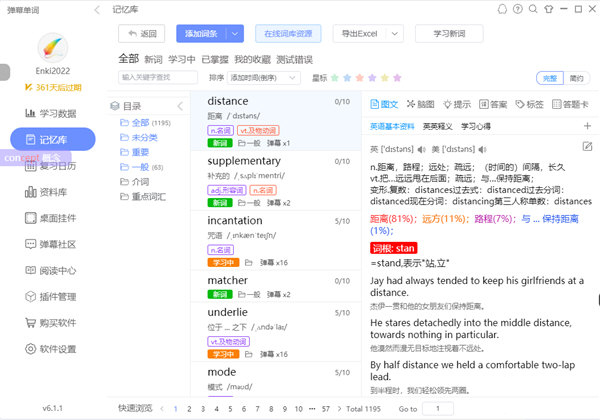Click 在线词库资源 button

(x=288, y=34)
